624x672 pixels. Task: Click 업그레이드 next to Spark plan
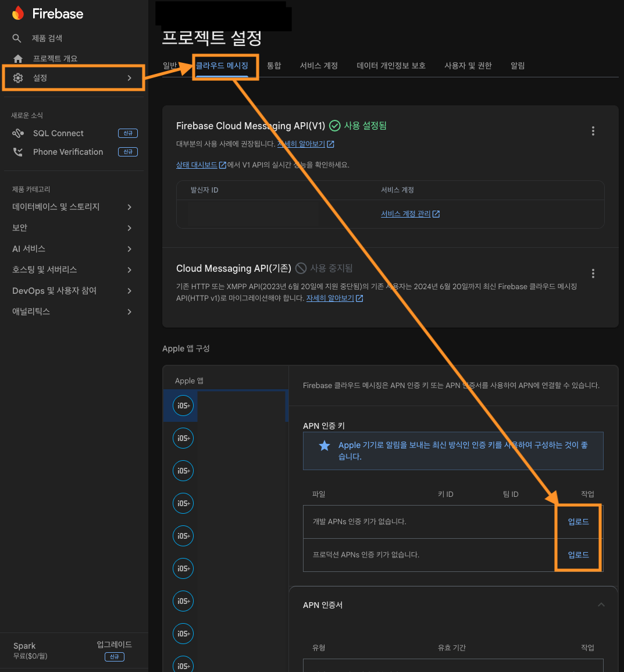pyautogui.click(x=115, y=645)
